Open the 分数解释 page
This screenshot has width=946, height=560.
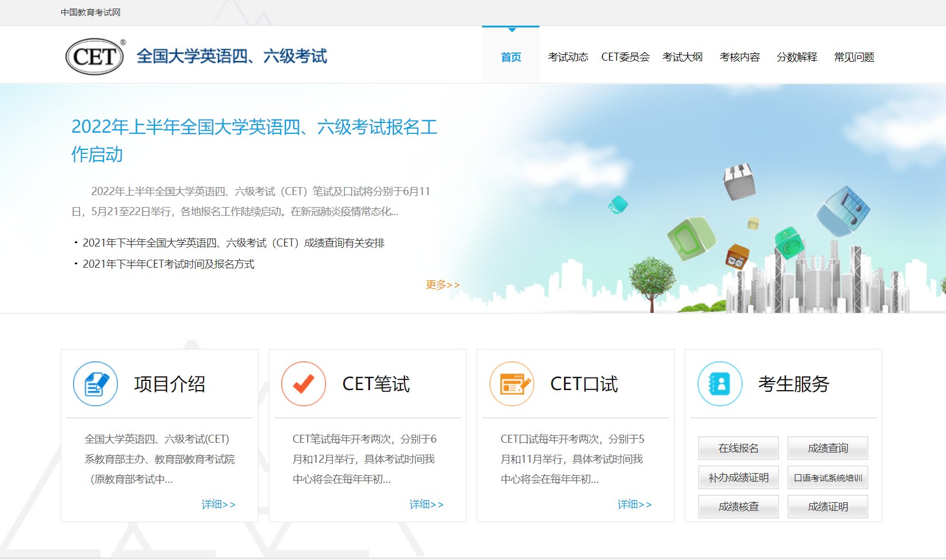796,57
